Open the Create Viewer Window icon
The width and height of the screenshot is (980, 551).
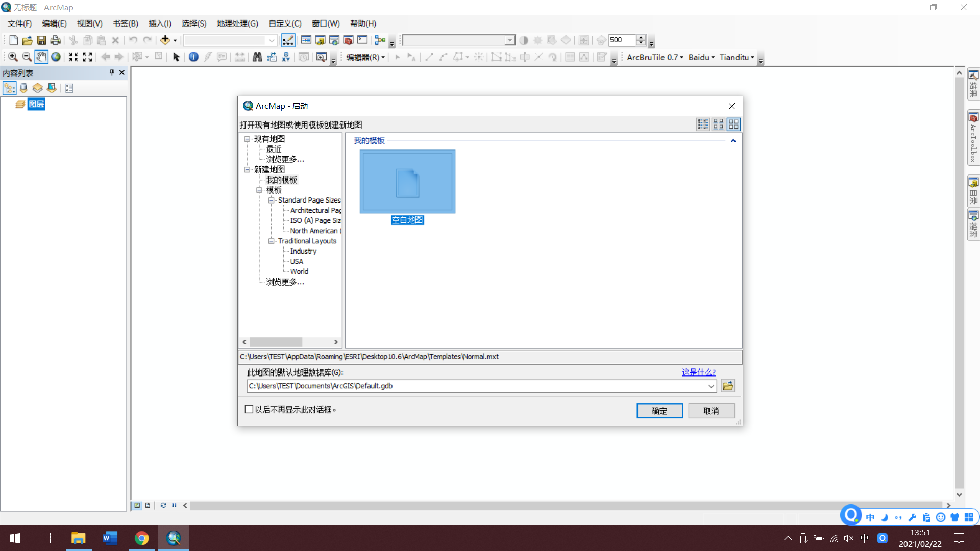click(x=321, y=57)
